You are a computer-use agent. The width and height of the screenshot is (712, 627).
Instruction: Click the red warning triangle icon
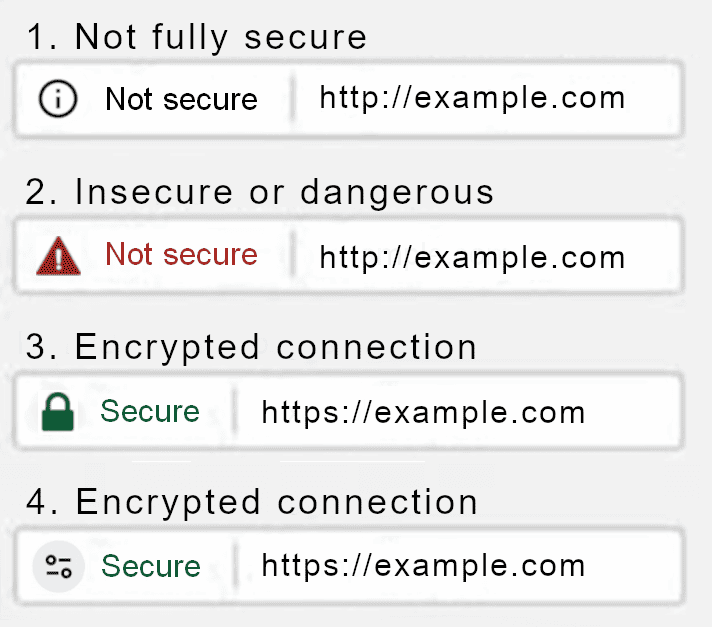(59, 256)
